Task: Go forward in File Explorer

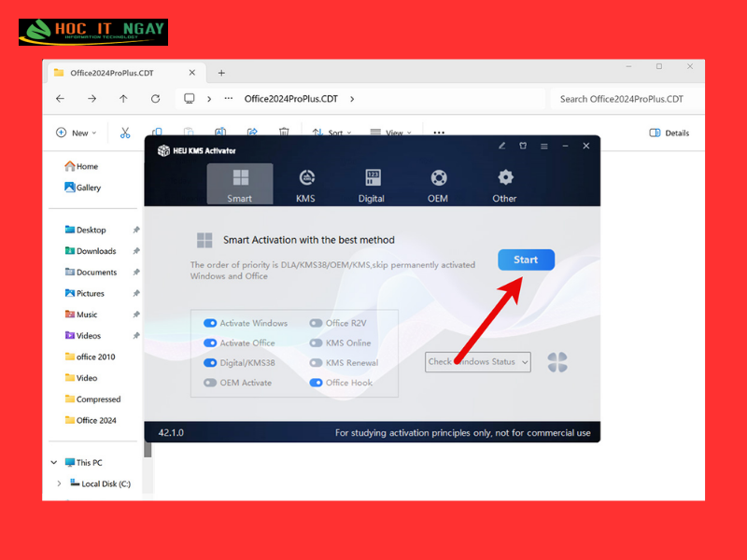Action: 92,99
